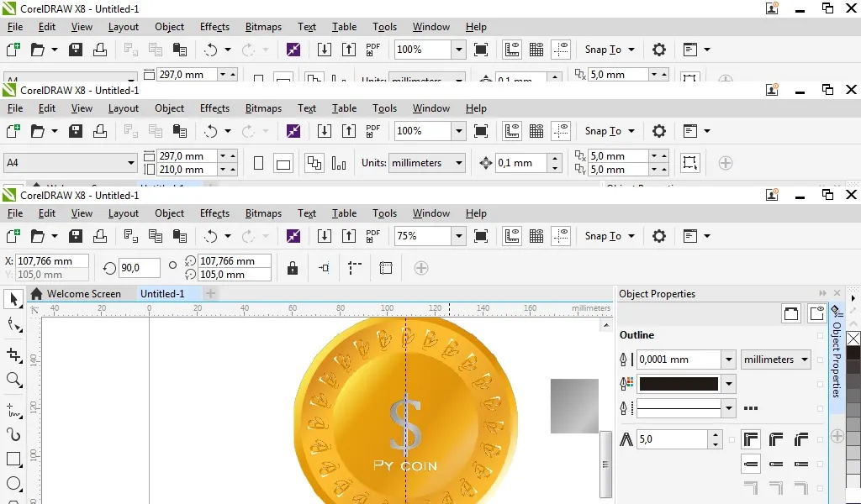Open Options gear in bottom window toolbar
Screen dimensions: 861x504
[x=659, y=236]
